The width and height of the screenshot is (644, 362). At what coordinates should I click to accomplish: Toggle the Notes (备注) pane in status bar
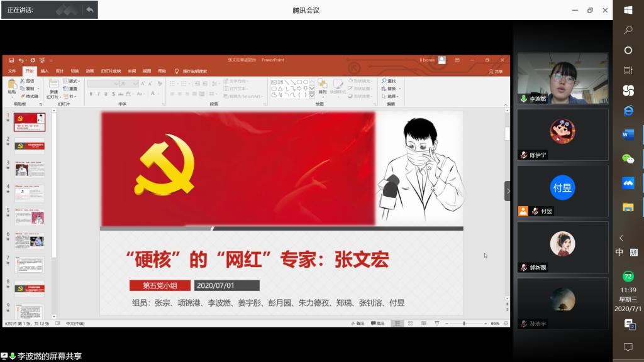(360, 323)
